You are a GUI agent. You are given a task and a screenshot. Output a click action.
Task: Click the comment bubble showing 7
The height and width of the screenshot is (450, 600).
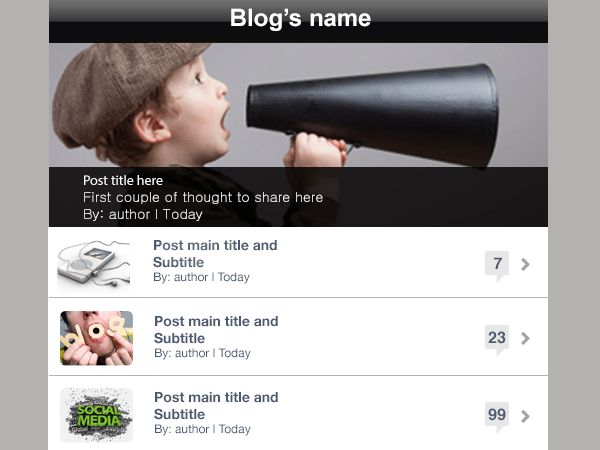[497, 266]
